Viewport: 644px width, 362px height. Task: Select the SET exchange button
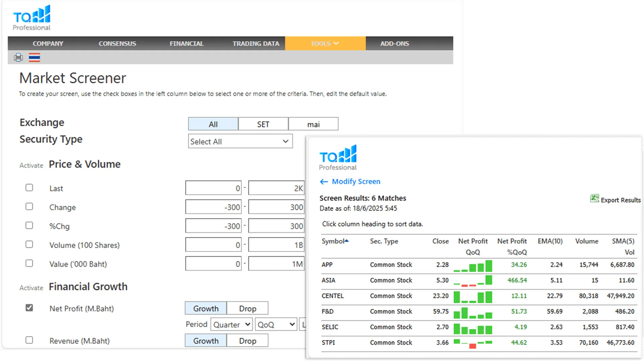point(263,124)
